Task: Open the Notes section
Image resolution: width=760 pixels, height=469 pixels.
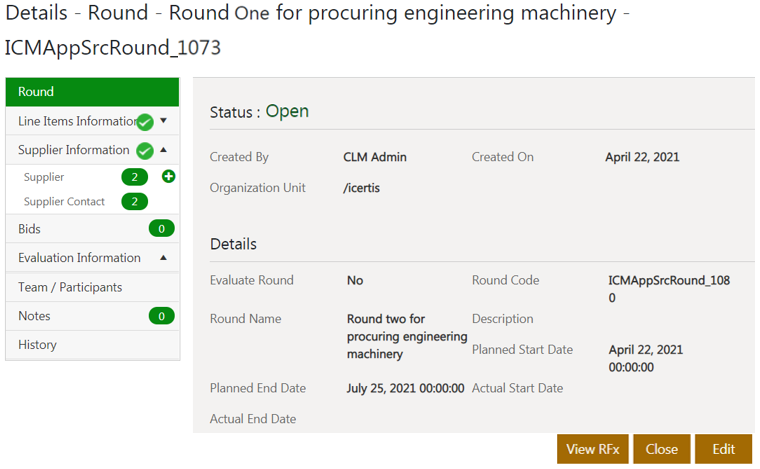Action: pyautogui.click(x=34, y=316)
